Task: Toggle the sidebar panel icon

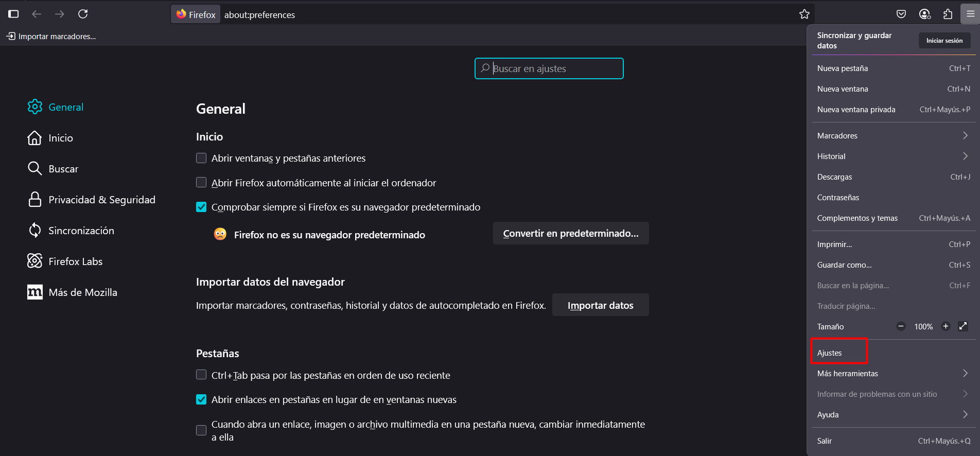Action: coord(13,14)
